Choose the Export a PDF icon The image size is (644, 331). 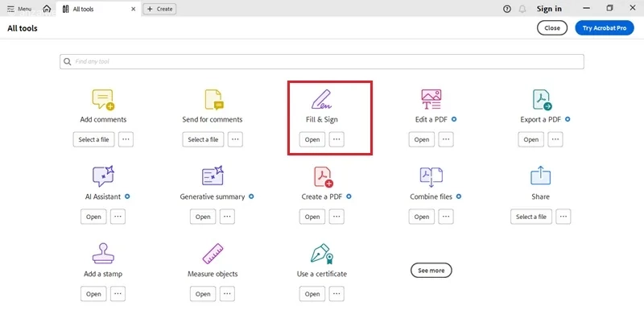pyautogui.click(x=542, y=100)
